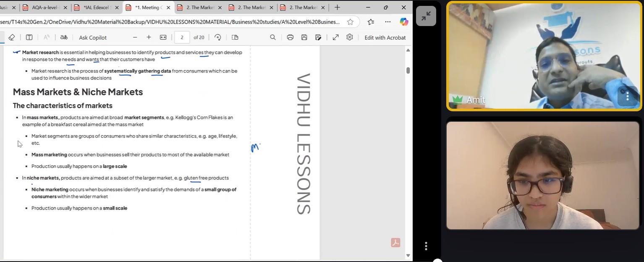Viewport: 644px width, 262px height.
Task: Toggle fit to width view
Action: click(163, 37)
